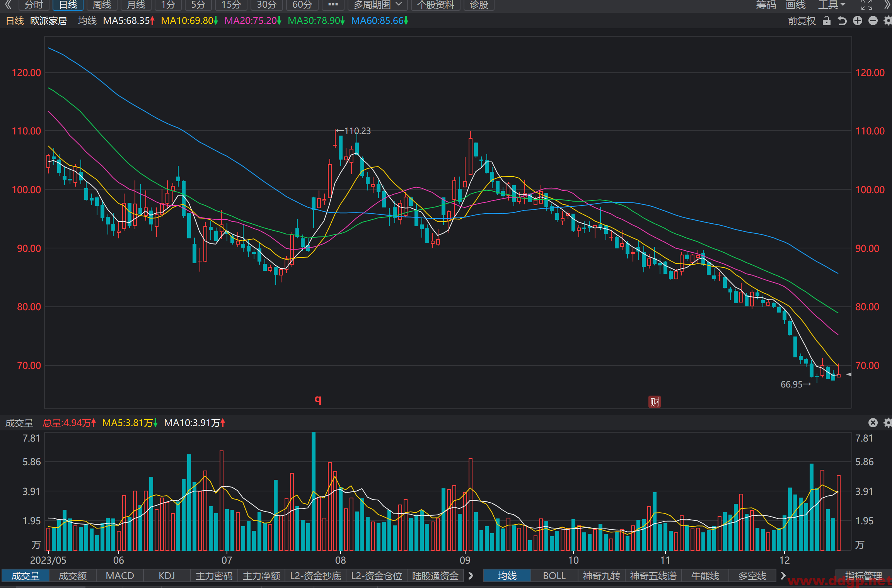Click the current price arrow marker on right axis
The height and width of the screenshot is (588, 892).
click(x=849, y=374)
